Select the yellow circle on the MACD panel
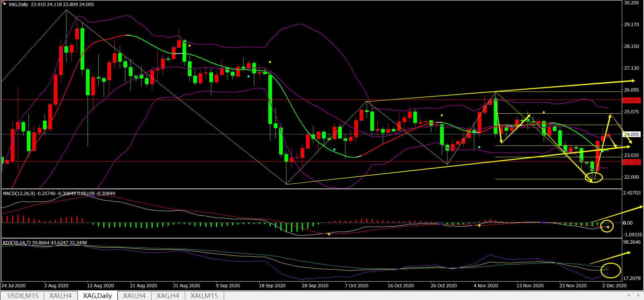 [607, 226]
